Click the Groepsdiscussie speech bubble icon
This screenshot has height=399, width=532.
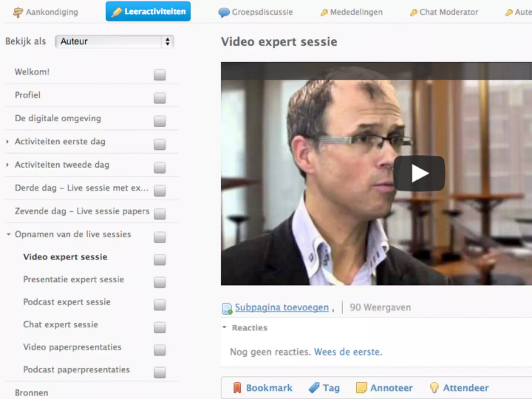pos(224,12)
